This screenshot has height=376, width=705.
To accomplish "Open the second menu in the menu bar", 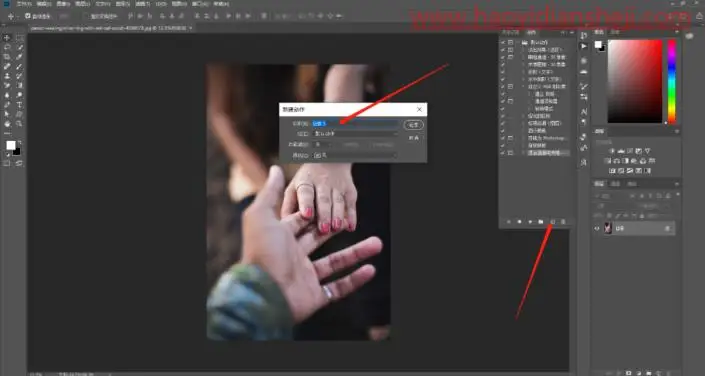I will (x=44, y=4).
